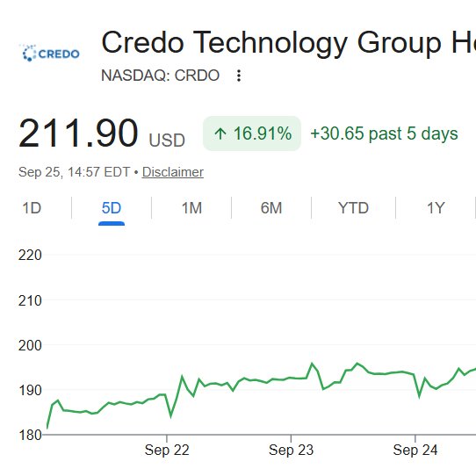Image resolution: width=476 pixels, height=476 pixels.
Task: Click the green up-arrow in the percent badge
Action: 220,133
